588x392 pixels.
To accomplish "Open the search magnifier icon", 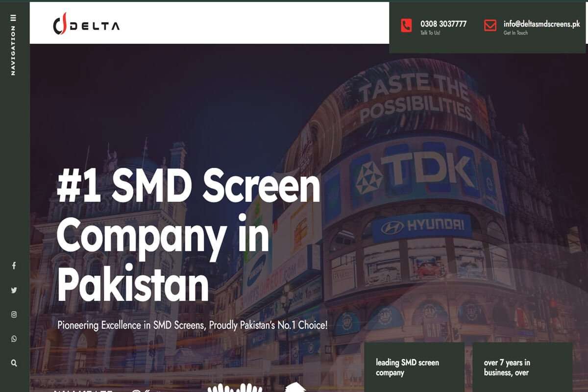I will point(14,363).
